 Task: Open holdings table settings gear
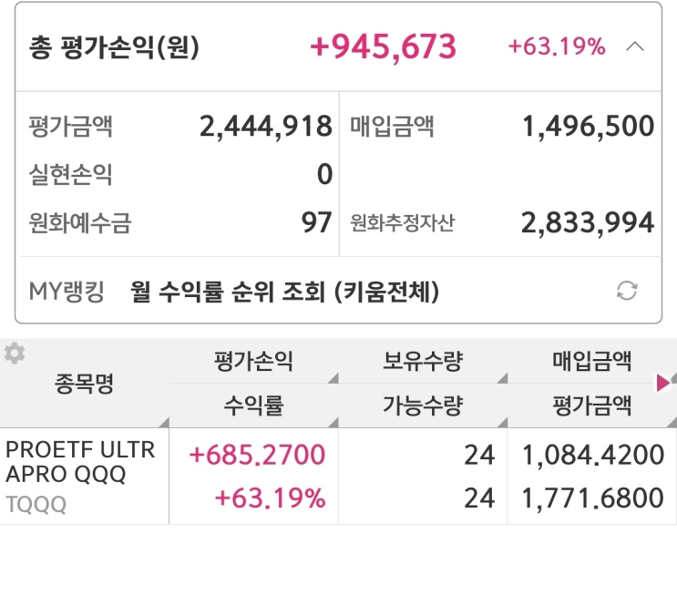(14, 354)
